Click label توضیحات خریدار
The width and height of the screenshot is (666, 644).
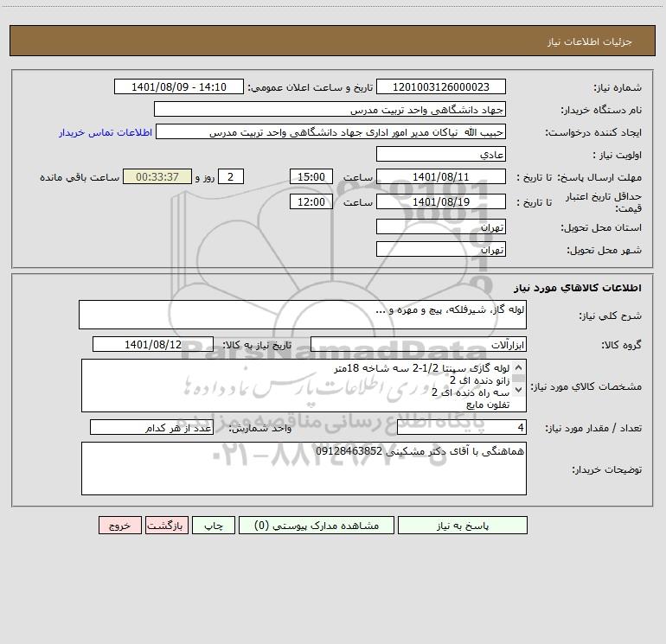(606, 469)
